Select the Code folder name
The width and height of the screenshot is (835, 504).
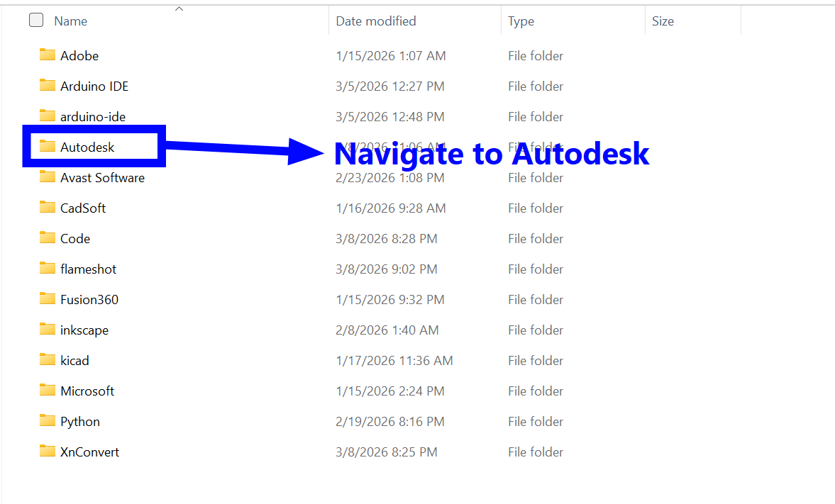(x=75, y=238)
